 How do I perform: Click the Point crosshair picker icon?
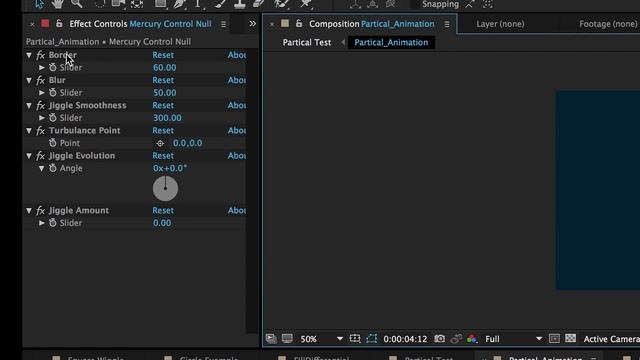coord(160,143)
